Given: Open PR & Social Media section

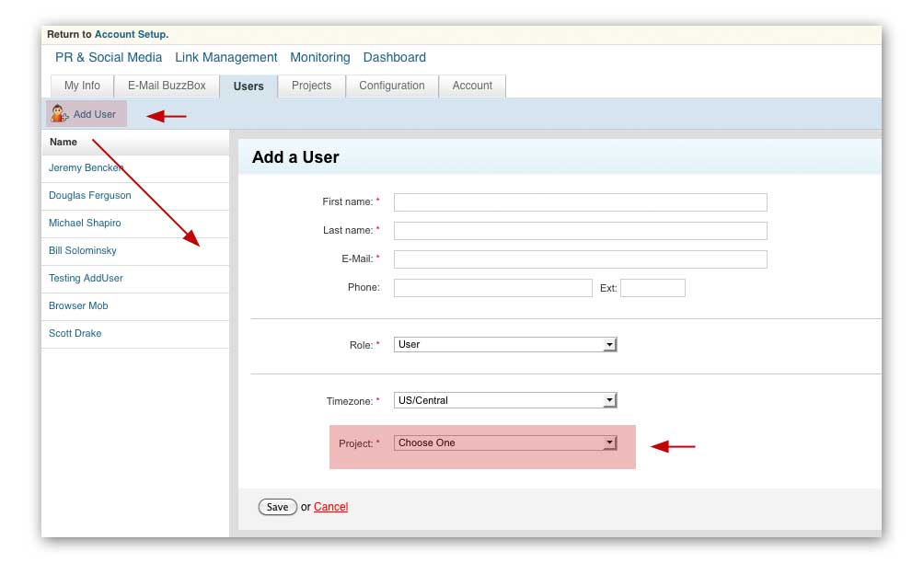Looking at the screenshot, I should click(109, 58).
